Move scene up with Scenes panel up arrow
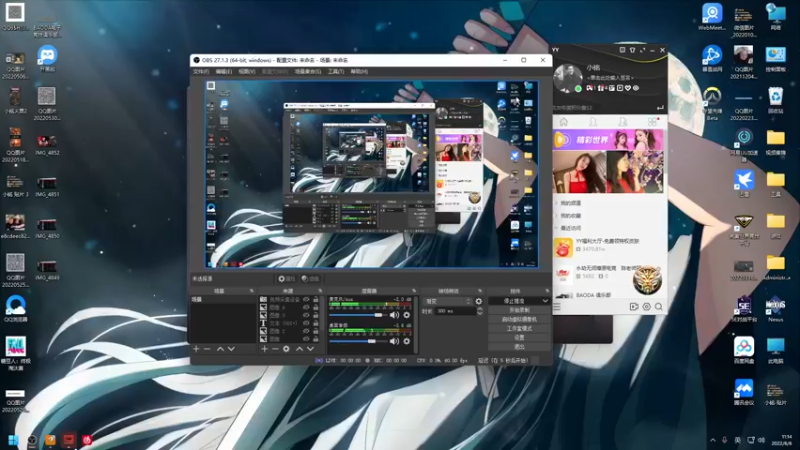 (x=220, y=349)
